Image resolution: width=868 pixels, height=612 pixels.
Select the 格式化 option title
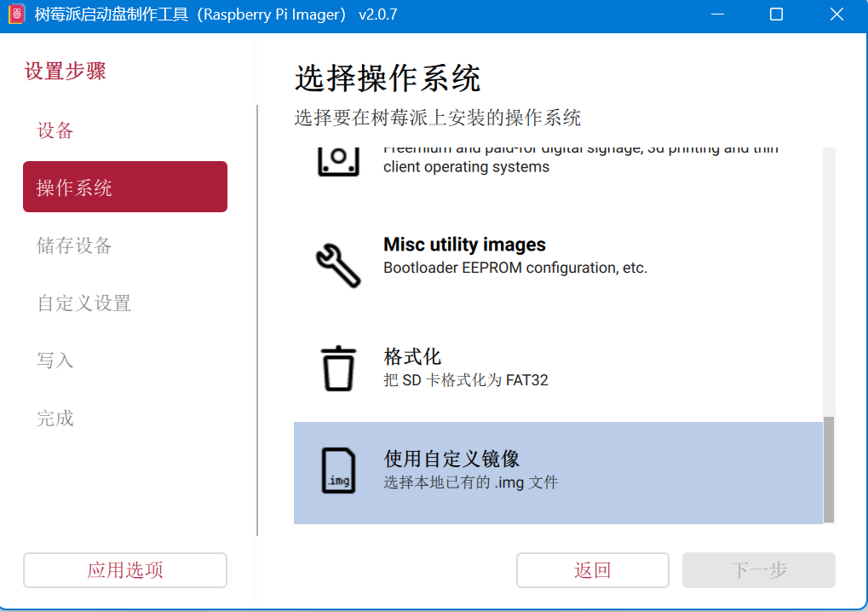[x=412, y=356]
